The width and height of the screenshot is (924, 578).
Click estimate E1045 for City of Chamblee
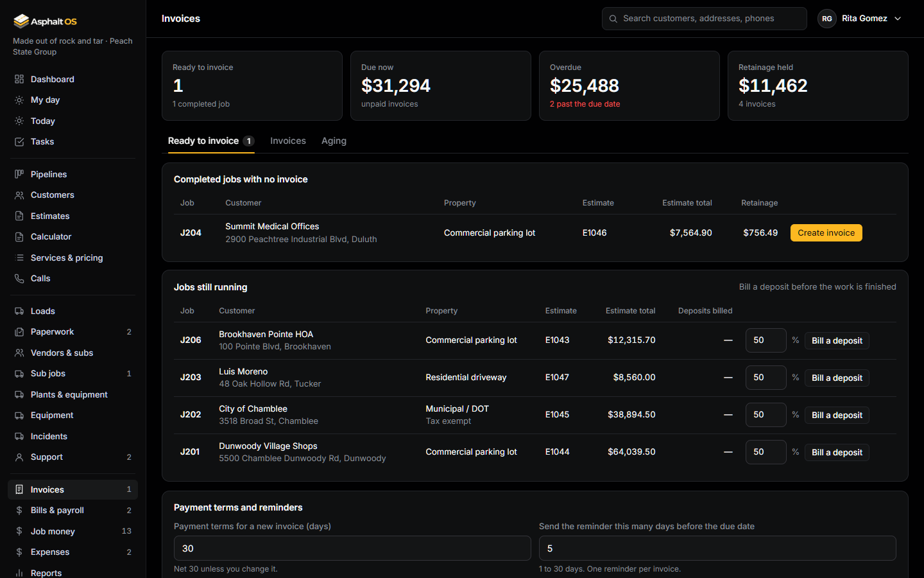557,415
